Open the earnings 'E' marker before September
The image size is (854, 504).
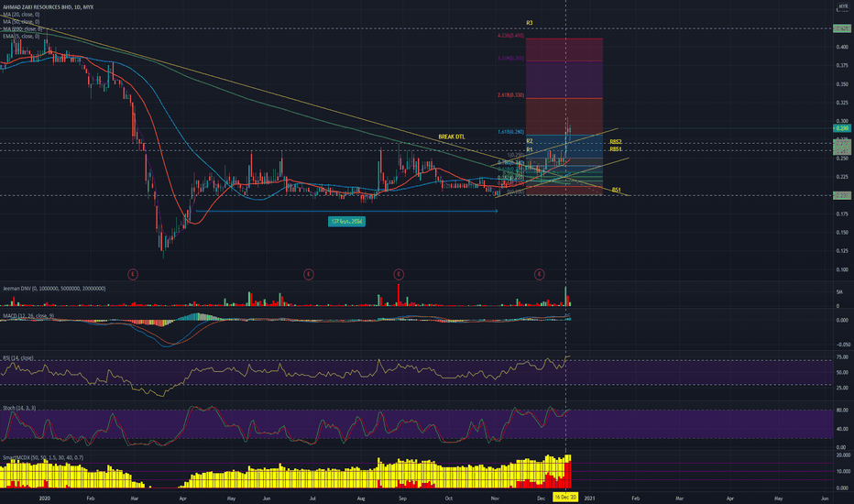tap(399, 275)
